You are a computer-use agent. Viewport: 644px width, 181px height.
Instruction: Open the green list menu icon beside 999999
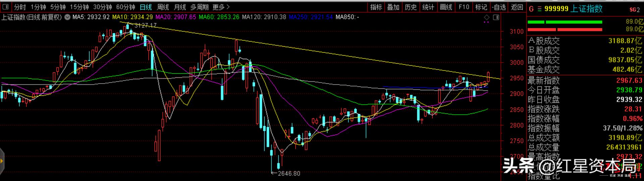coord(540,9)
